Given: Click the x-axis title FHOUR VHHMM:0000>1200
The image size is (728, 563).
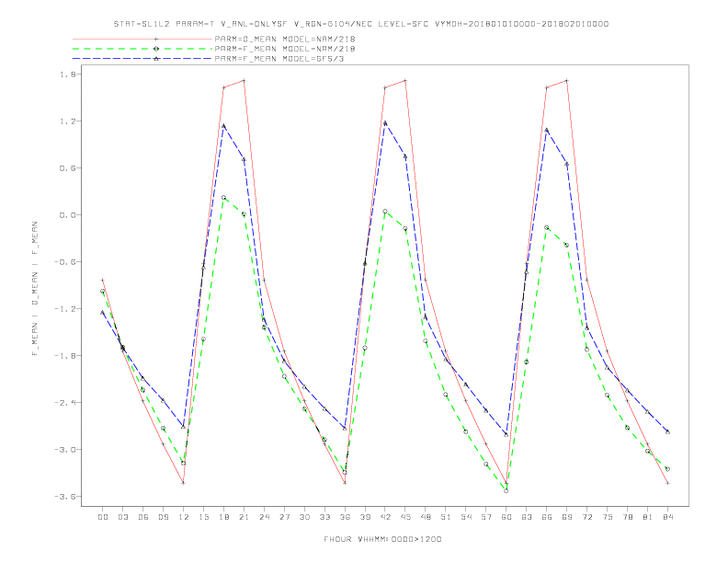Looking at the screenshot, I should click(x=382, y=539).
